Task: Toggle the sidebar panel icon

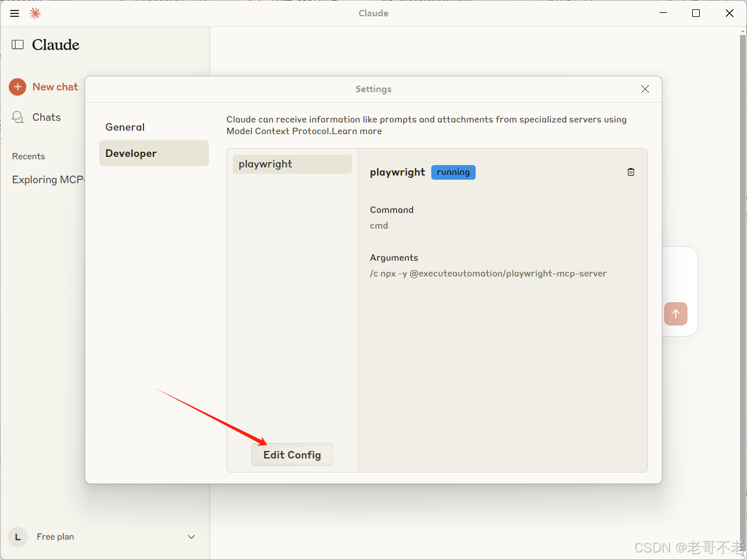Action: point(18,45)
